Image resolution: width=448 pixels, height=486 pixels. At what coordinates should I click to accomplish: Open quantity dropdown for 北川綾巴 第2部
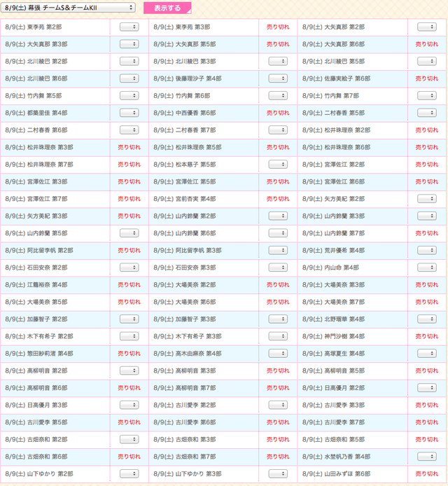[129, 62]
